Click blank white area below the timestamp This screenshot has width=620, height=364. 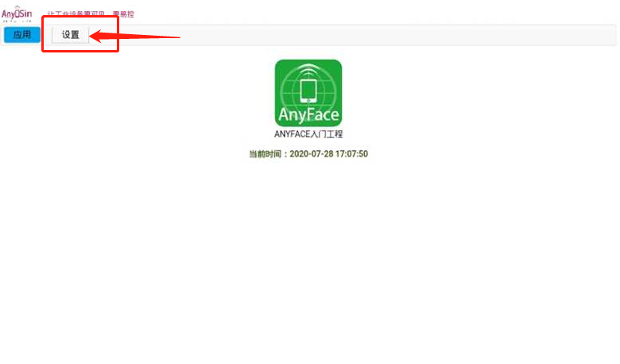click(x=308, y=254)
